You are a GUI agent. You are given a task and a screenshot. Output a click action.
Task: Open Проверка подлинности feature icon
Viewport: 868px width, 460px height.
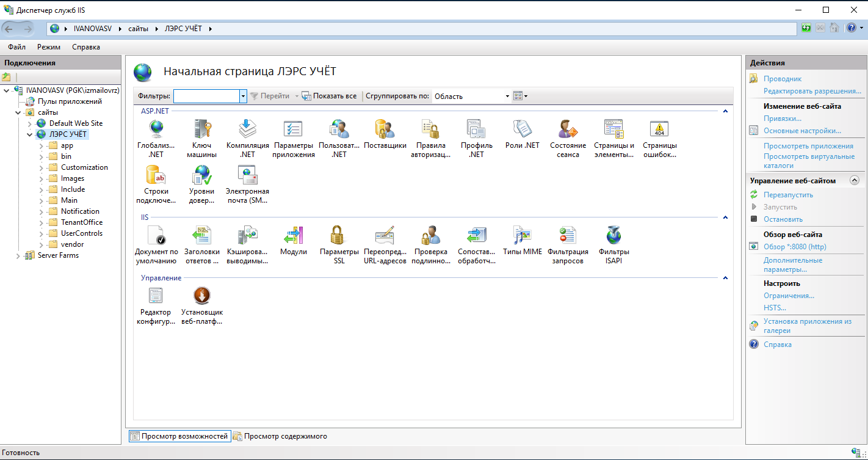point(431,235)
